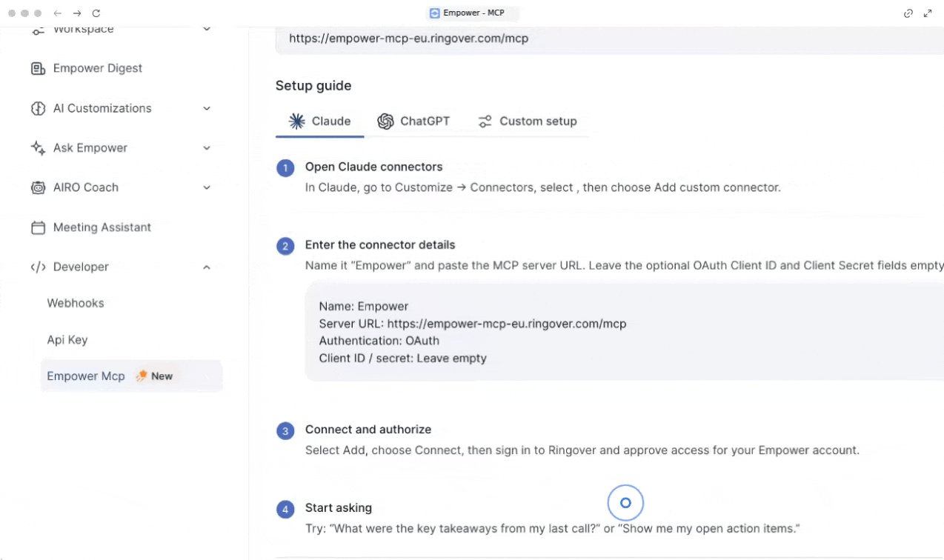Expand the AIRO Coach chevron
The height and width of the screenshot is (560, 944).
click(207, 187)
